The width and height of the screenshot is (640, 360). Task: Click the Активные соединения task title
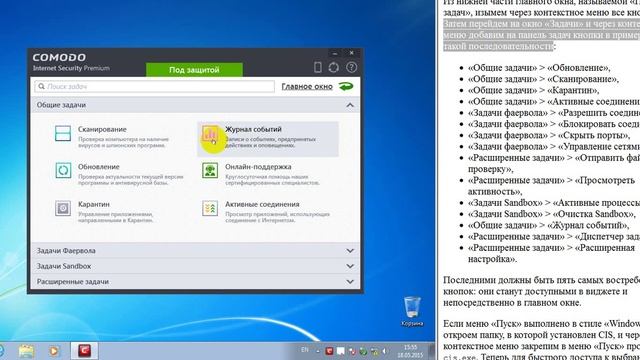tap(262, 204)
